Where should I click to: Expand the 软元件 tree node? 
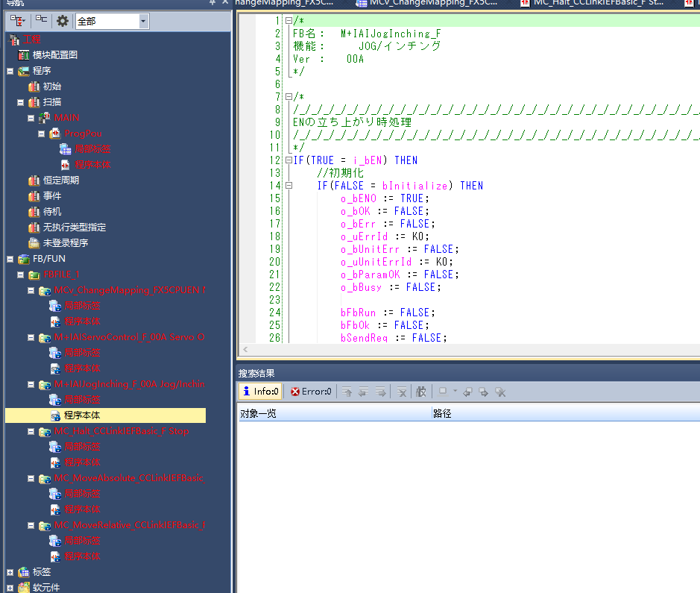(x=10, y=588)
